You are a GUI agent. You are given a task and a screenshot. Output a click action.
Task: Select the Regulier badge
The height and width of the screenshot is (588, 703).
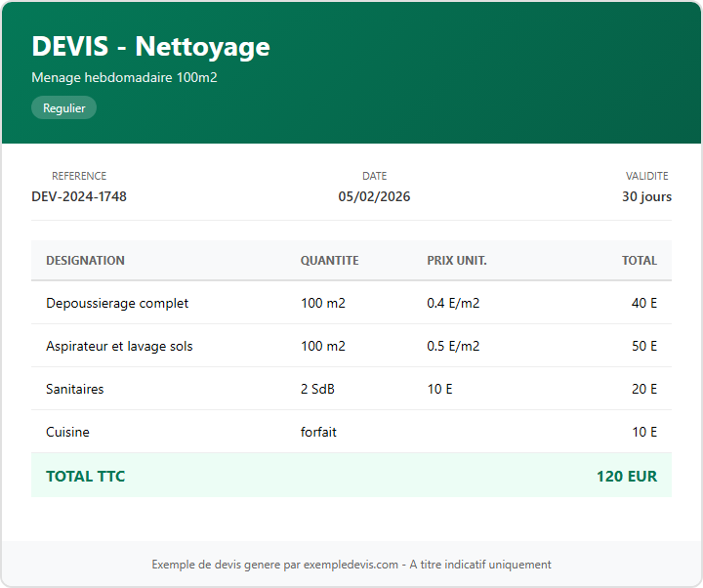pyautogui.click(x=63, y=108)
